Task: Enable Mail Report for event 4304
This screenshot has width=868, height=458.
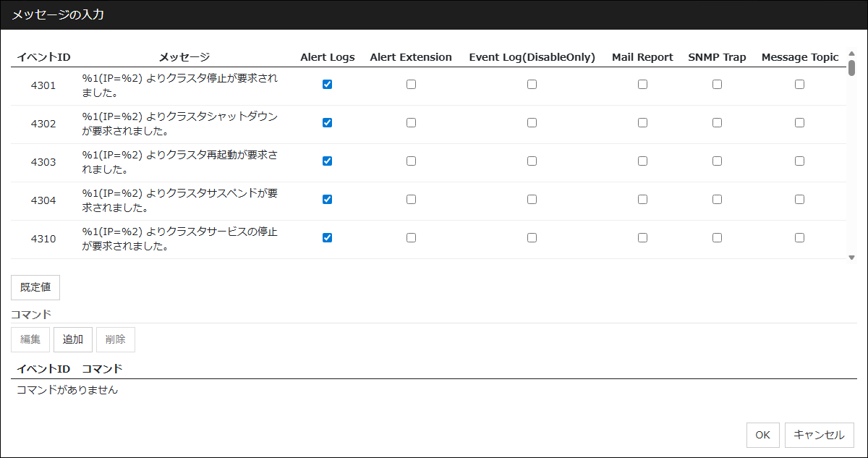Action: (642, 200)
